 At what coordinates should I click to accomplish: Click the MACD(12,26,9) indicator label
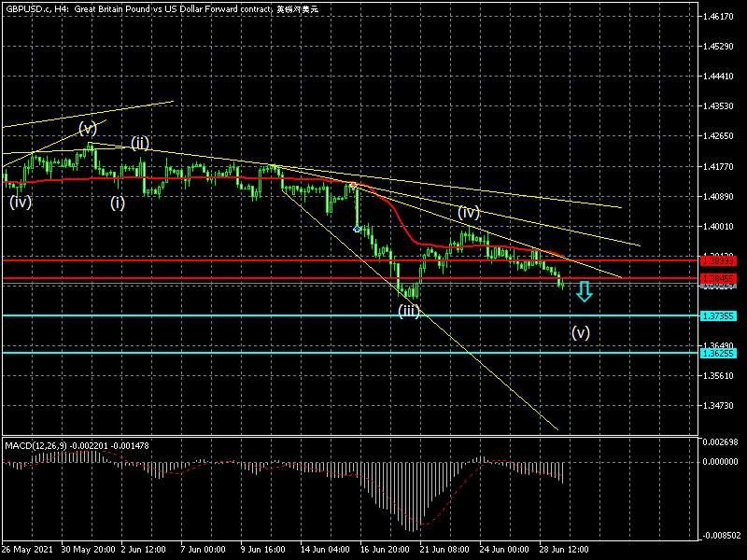click(x=35, y=446)
